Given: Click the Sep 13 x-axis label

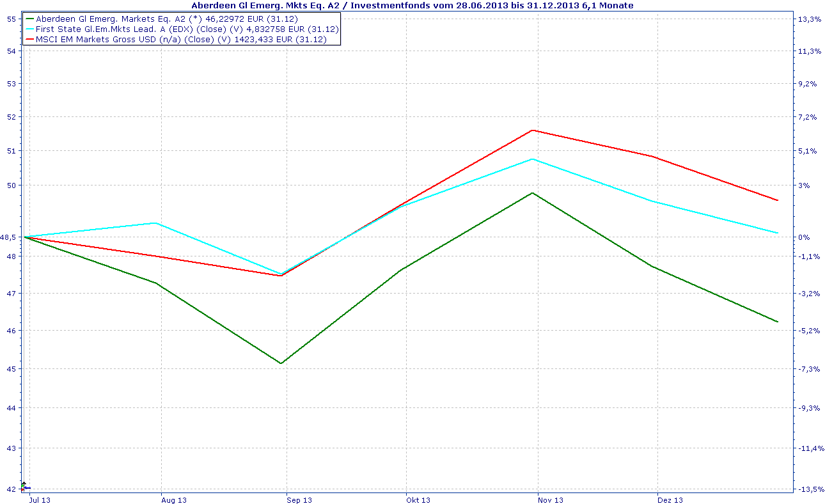Looking at the screenshot, I should (299, 500).
